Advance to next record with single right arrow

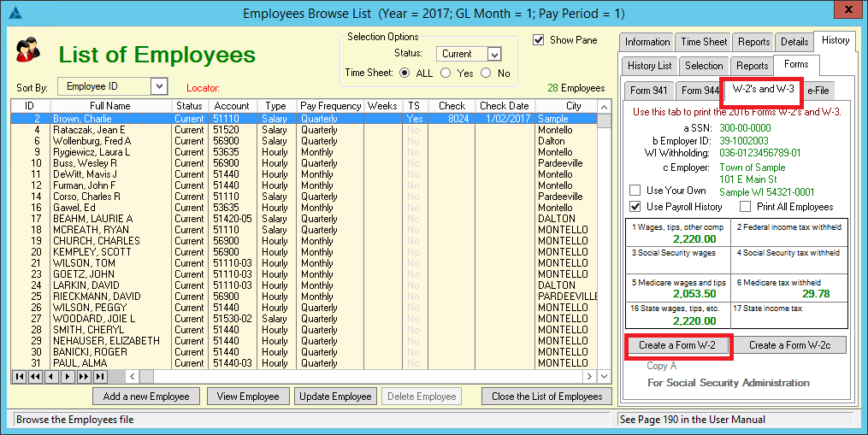(68, 376)
